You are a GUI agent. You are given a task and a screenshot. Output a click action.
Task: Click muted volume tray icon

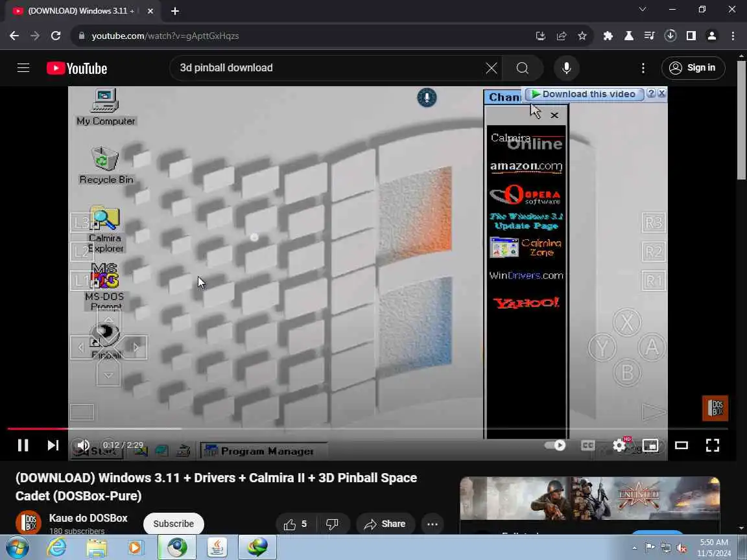[x=682, y=548]
